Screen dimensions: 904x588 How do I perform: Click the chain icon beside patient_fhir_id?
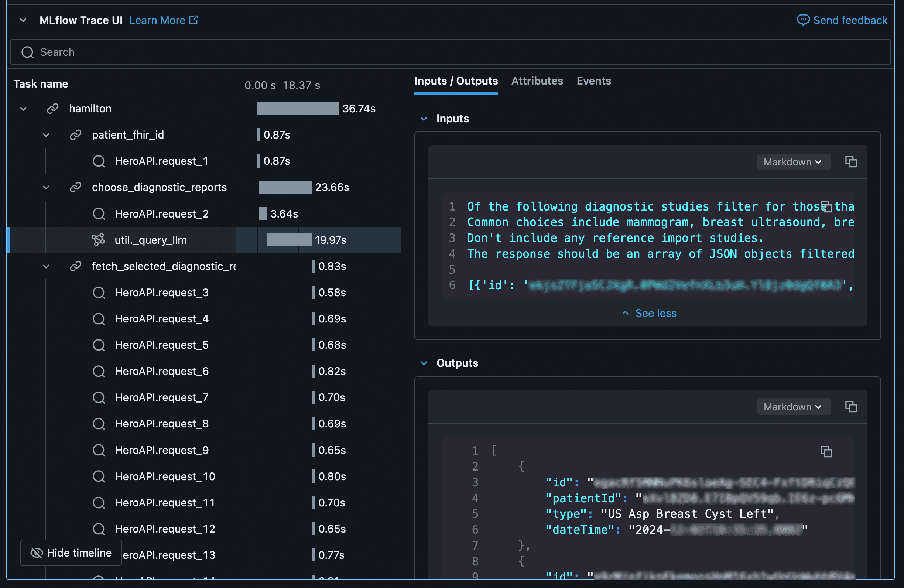coord(76,135)
